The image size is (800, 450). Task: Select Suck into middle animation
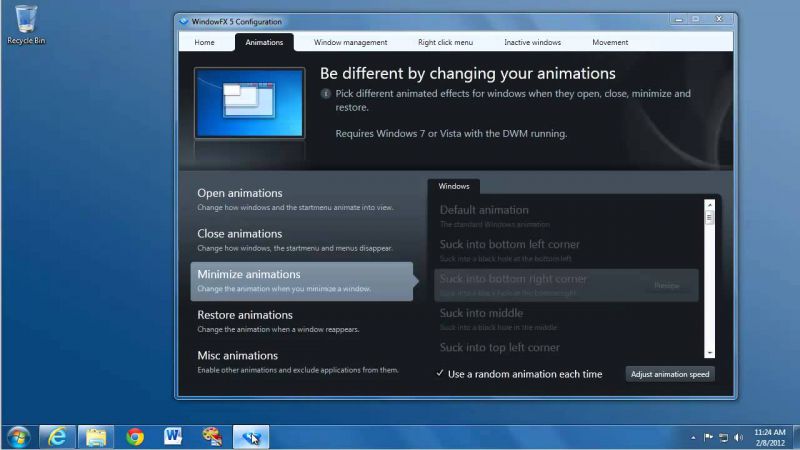[x=566, y=319]
